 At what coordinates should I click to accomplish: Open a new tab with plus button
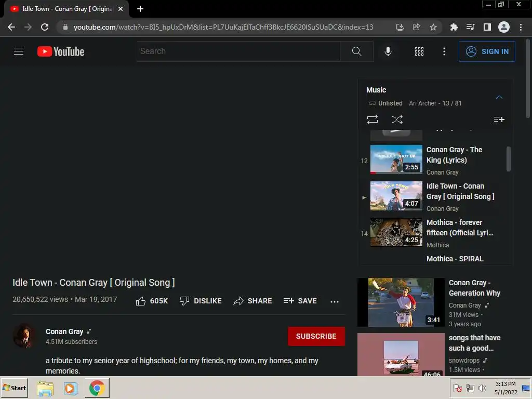click(x=140, y=9)
